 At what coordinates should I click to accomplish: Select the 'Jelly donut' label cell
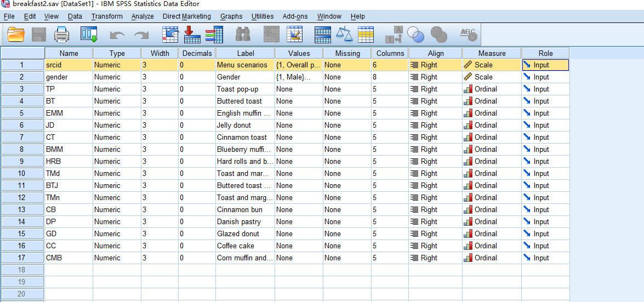246,126
